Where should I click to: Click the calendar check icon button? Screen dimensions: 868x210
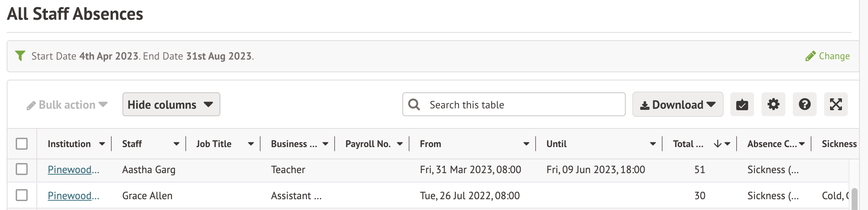[x=742, y=105]
